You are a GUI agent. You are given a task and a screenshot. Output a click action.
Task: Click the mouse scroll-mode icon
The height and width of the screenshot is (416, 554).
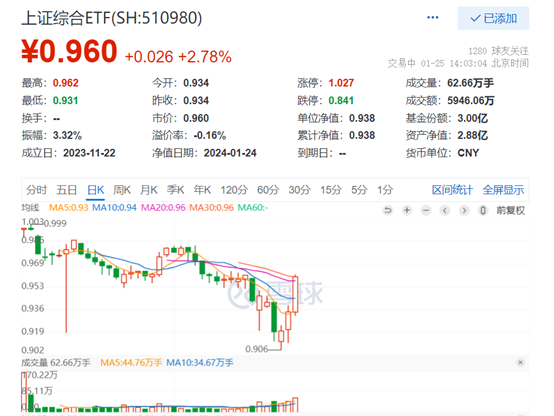pos(483,211)
